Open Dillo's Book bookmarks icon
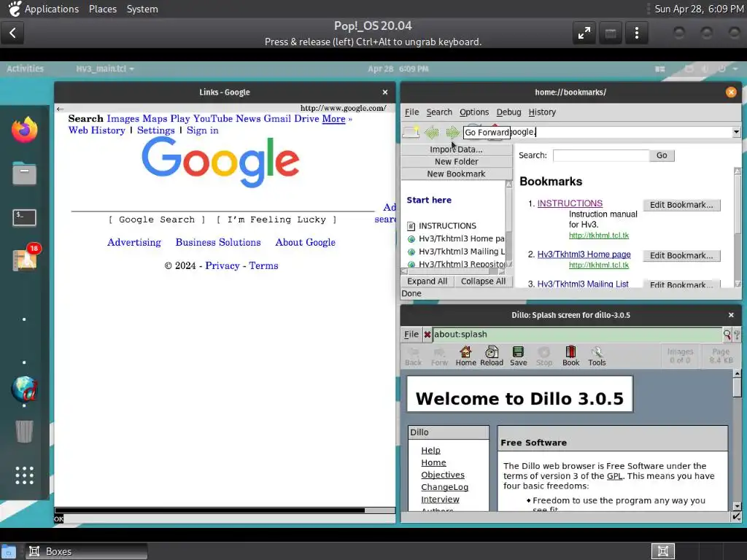The height and width of the screenshot is (560, 747). (570, 356)
